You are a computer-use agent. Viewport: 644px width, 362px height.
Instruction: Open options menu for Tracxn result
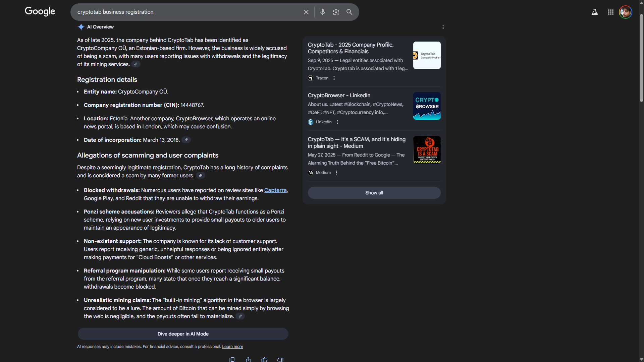click(334, 78)
